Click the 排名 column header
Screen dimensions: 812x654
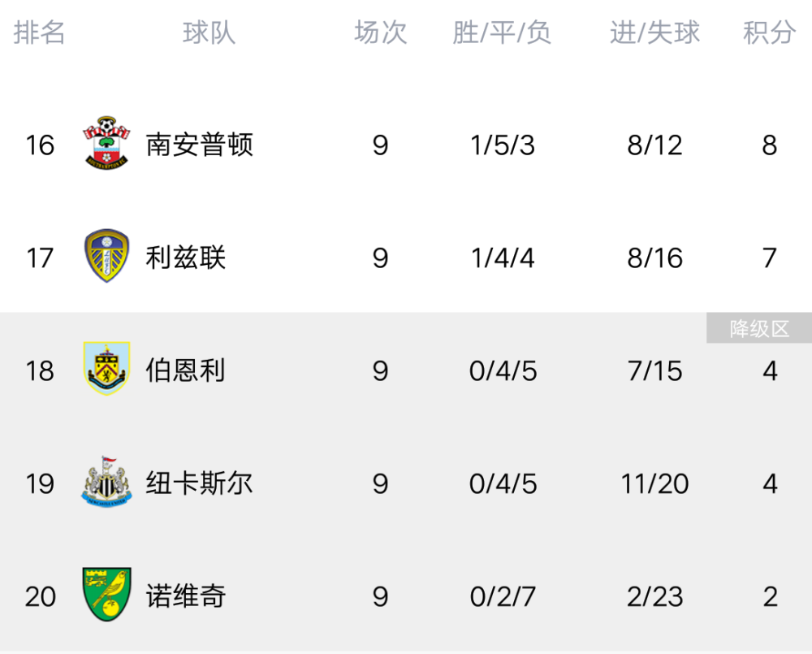tap(39, 32)
